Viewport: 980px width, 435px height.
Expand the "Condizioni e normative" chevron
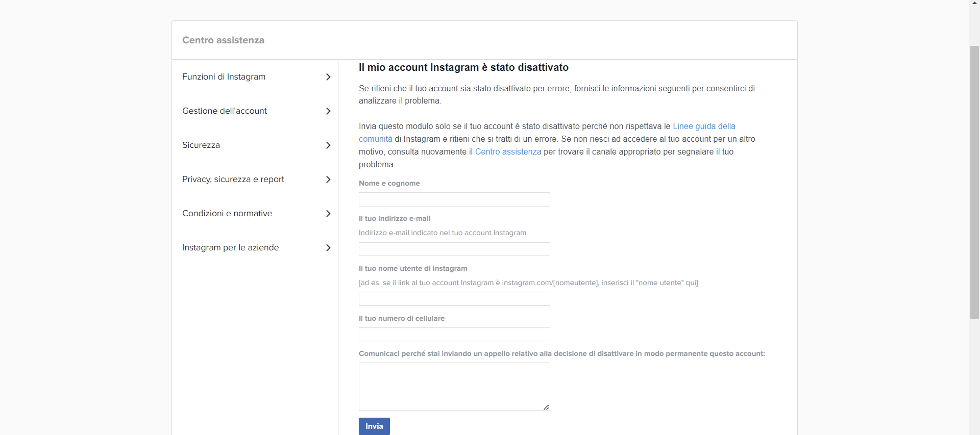click(x=328, y=213)
